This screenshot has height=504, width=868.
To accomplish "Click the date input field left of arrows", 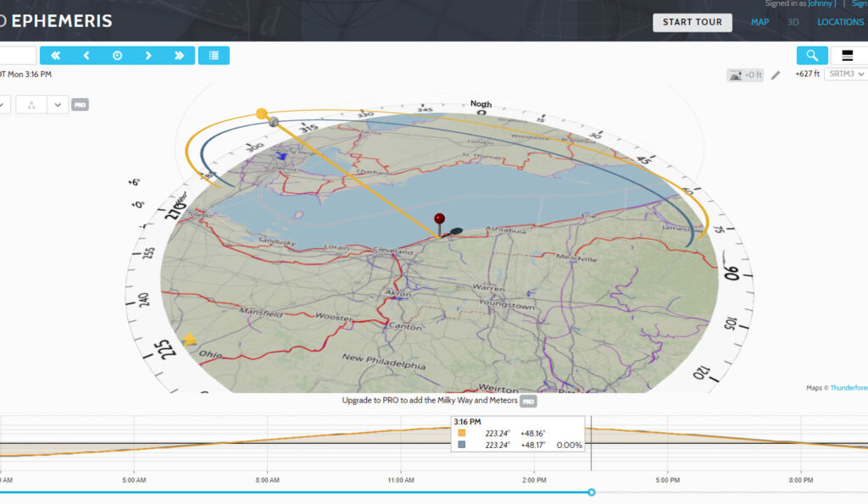I will (18, 55).
